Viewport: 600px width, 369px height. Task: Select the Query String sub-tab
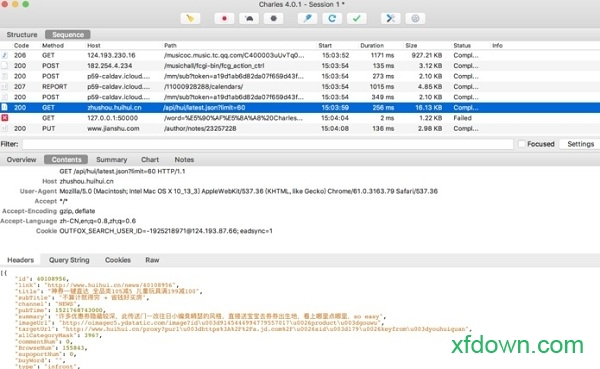(69, 260)
